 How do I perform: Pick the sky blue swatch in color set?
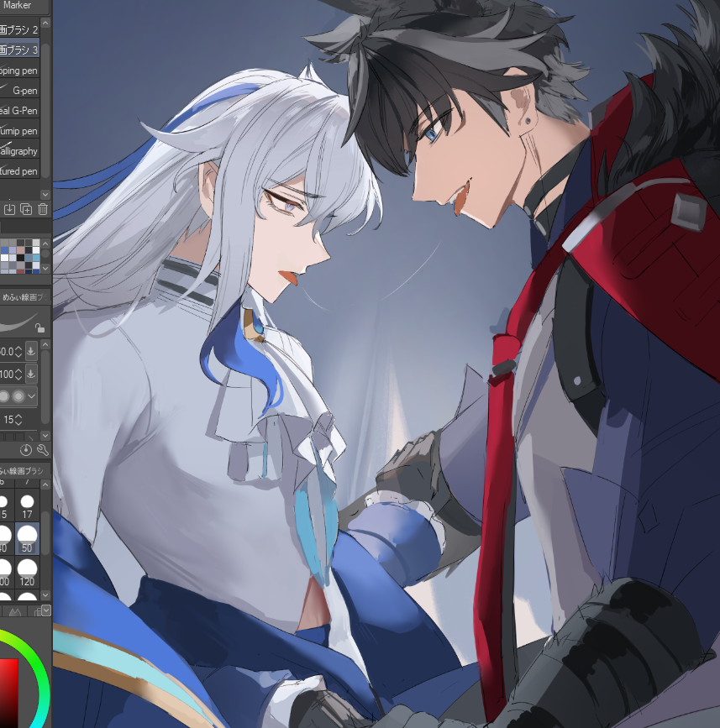[x=36, y=258]
